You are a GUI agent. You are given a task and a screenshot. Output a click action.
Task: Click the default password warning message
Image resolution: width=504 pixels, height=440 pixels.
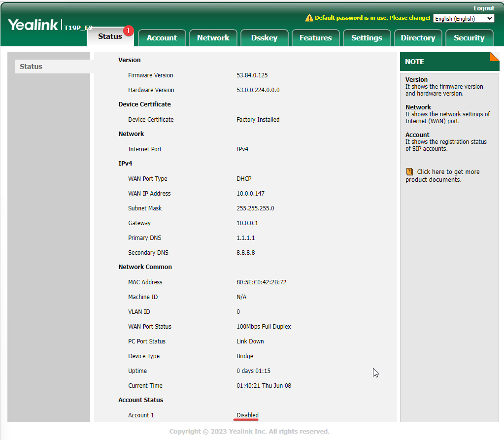click(372, 18)
